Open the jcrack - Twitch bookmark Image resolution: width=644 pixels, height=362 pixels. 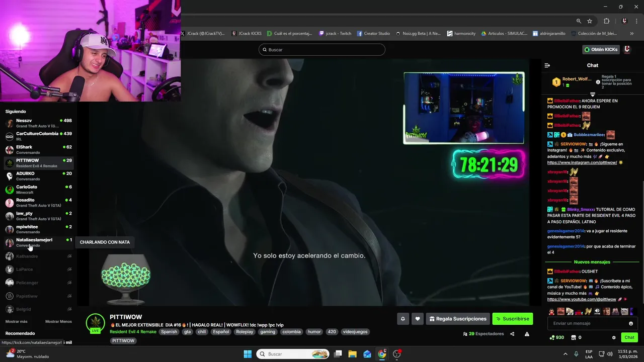click(335, 34)
